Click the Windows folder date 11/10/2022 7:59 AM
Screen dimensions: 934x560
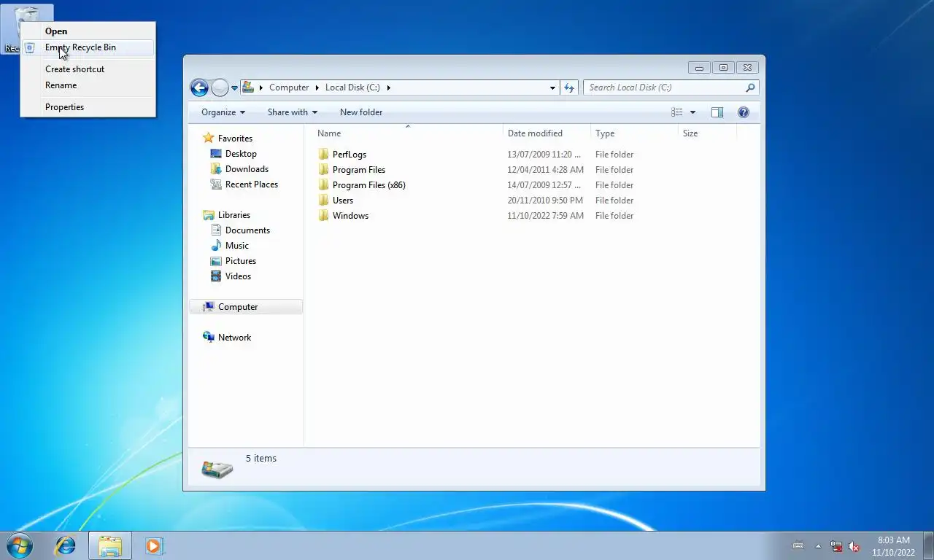pos(546,216)
